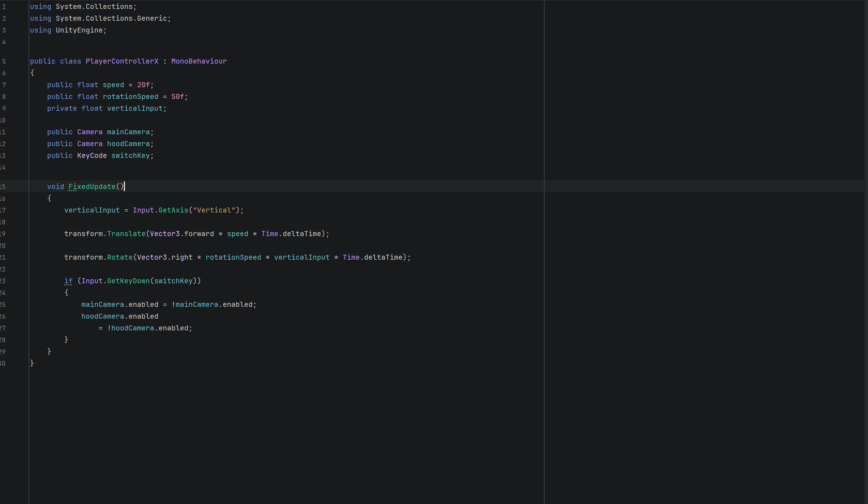The image size is (868, 504).
Task: Click the Translate method call
Action: (x=126, y=234)
